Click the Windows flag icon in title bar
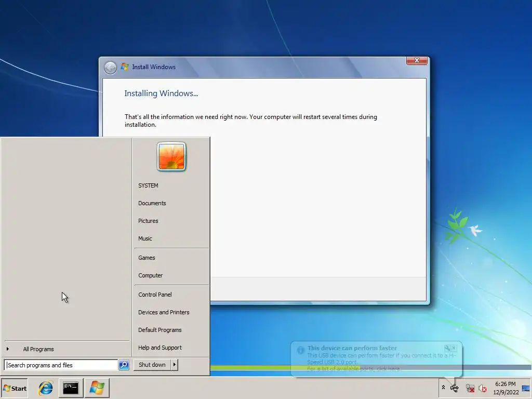The height and width of the screenshot is (399, 532). tap(125, 67)
